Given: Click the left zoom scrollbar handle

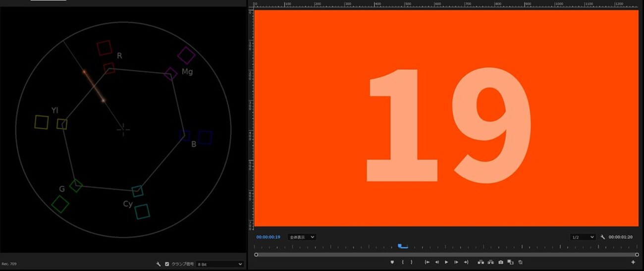Looking at the screenshot, I should [256, 255].
